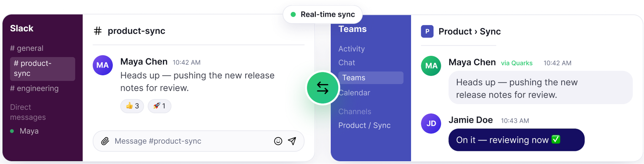644x164 pixels.
Task: Open the # general channel
Action: pos(27,48)
